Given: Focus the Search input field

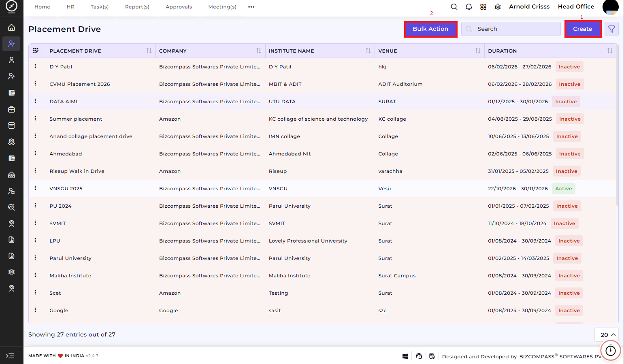Looking at the screenshot, I should [511, 29].
